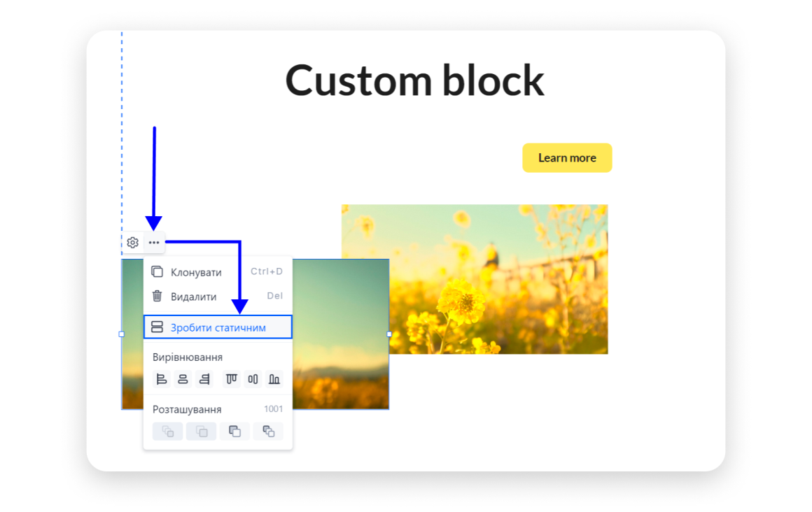Click the third layer-order icon
Image resolution: width=812 pixels, height=512 pixels.
pyautogui.click(x=234, y=432)
